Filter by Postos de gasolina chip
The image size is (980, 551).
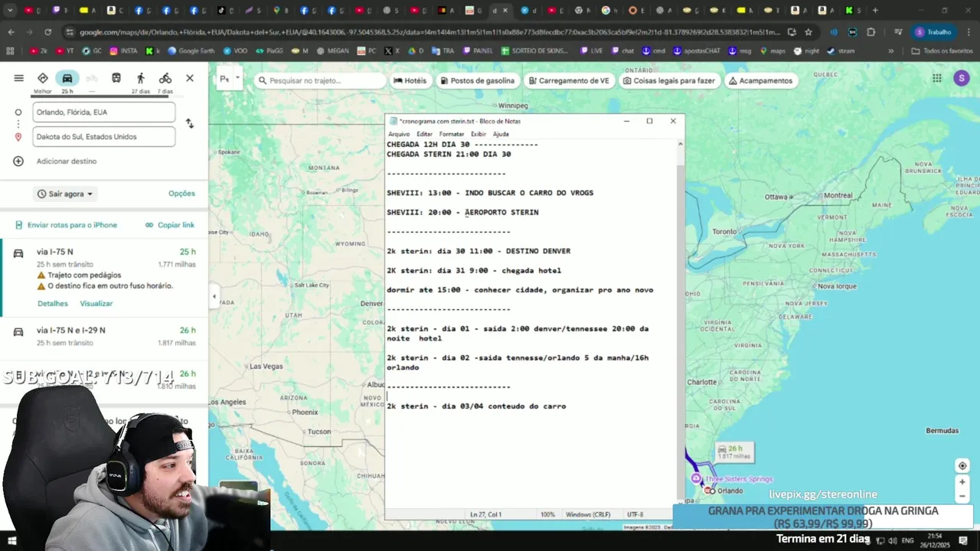pos(476,80)
